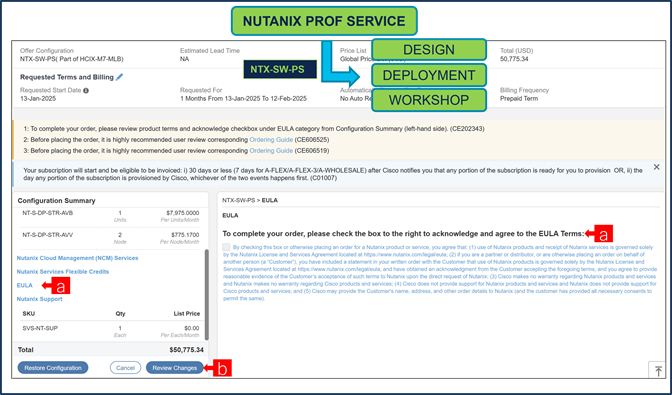Expand Nutanix Cloud Management (NCM) Services
This screenshot has height=395, width=672.
(78, 258)
